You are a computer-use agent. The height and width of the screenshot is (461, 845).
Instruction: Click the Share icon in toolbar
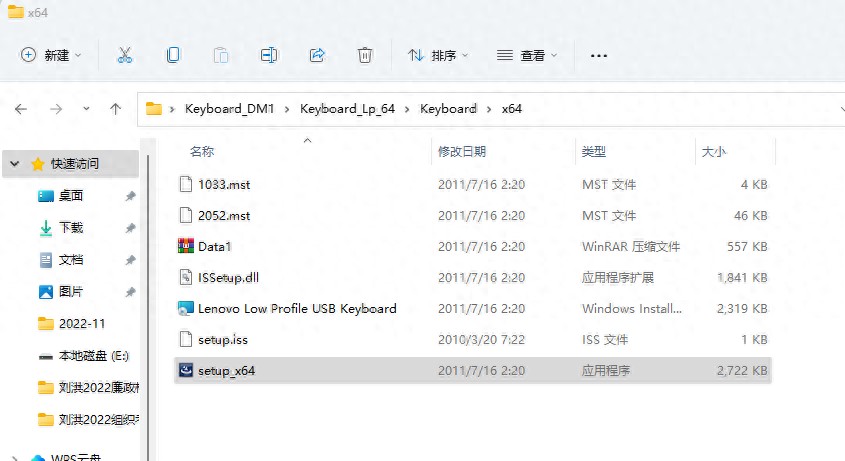tap(317, 55)
